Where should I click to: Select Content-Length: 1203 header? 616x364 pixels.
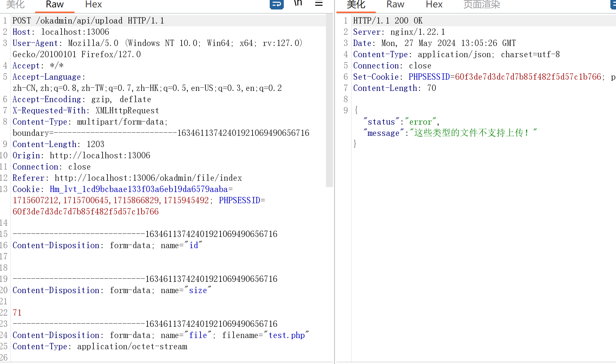(x=58, y=144)
